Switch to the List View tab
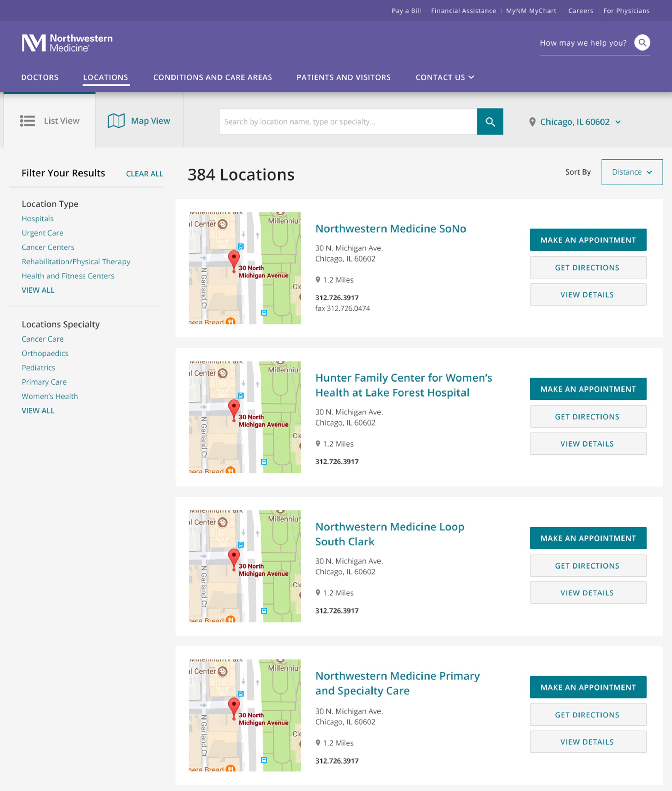Screen dimensions: 672x791 [49, 120]
